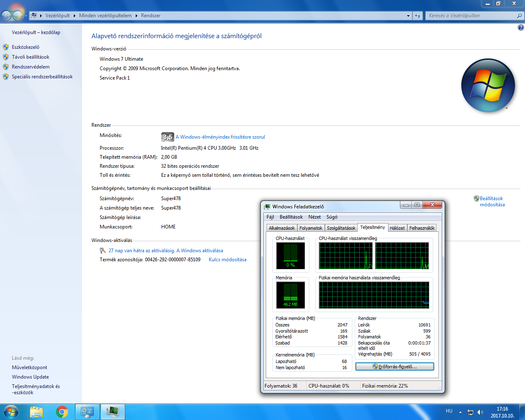Open Súgó menu in Task Manager
The image size is (525, 420).
pos(332,217)
